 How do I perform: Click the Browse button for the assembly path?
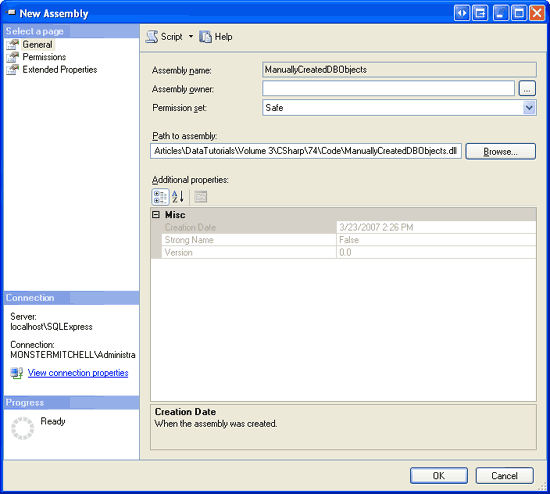coord(500,151)
